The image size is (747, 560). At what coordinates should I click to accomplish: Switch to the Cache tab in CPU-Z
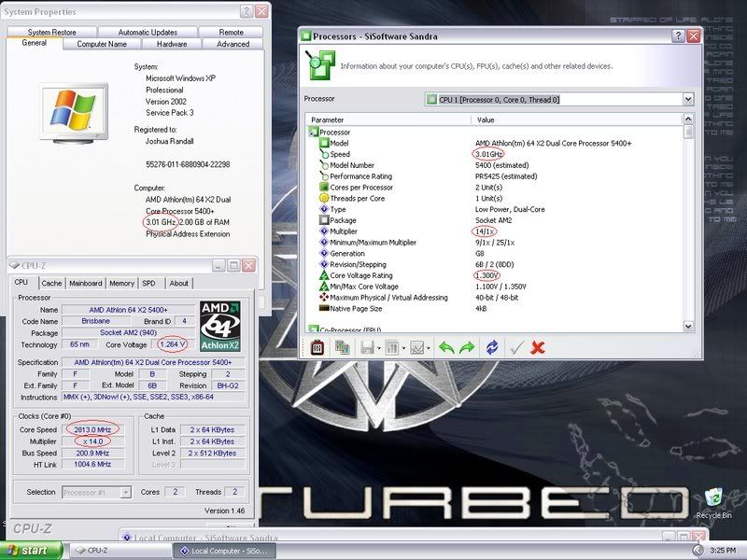tap(51, 284)
